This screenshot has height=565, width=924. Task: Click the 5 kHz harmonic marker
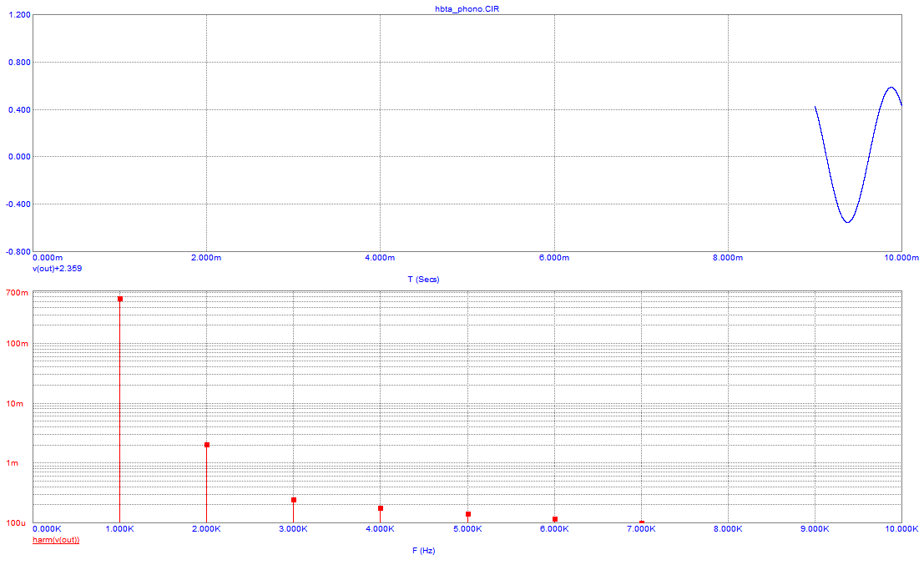468,514
